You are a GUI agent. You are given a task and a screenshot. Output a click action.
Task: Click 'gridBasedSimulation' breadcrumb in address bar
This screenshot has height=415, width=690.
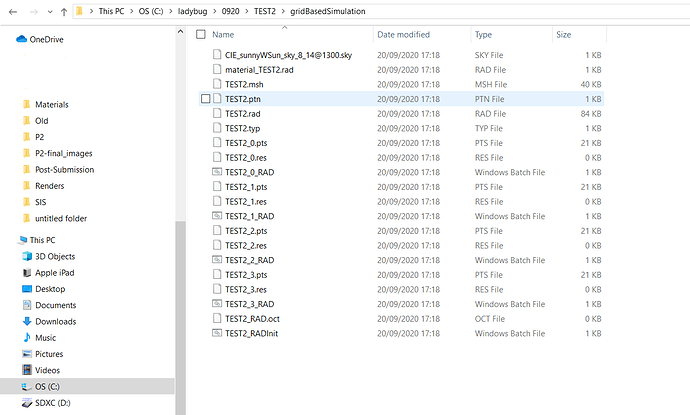(x=328, y=11)
